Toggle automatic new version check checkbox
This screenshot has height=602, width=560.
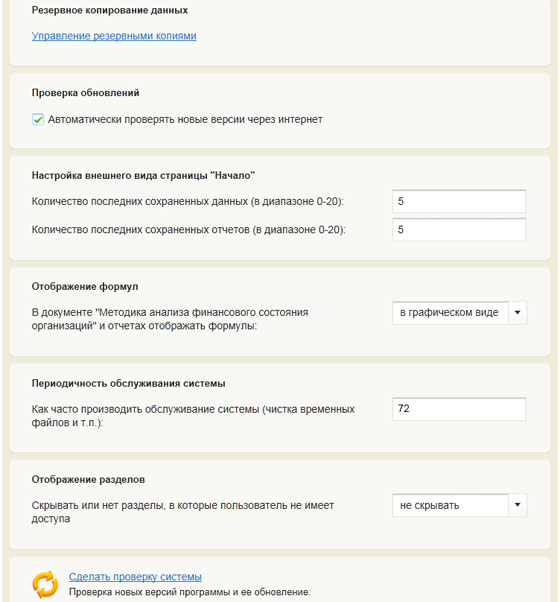(38, 119)
